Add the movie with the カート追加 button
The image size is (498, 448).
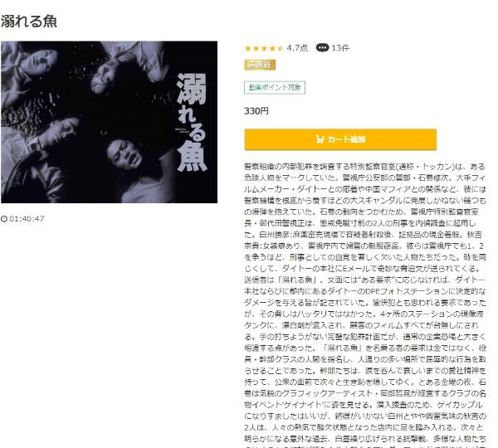point(340,139)
